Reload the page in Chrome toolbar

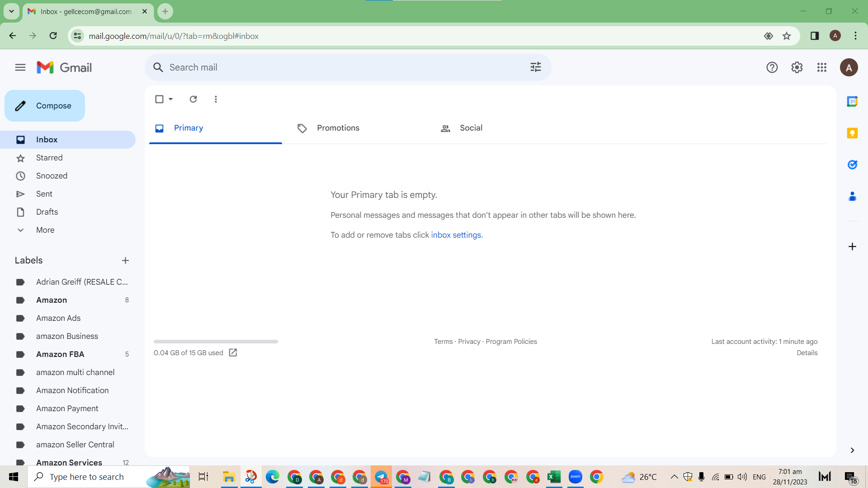pos(53,36)
